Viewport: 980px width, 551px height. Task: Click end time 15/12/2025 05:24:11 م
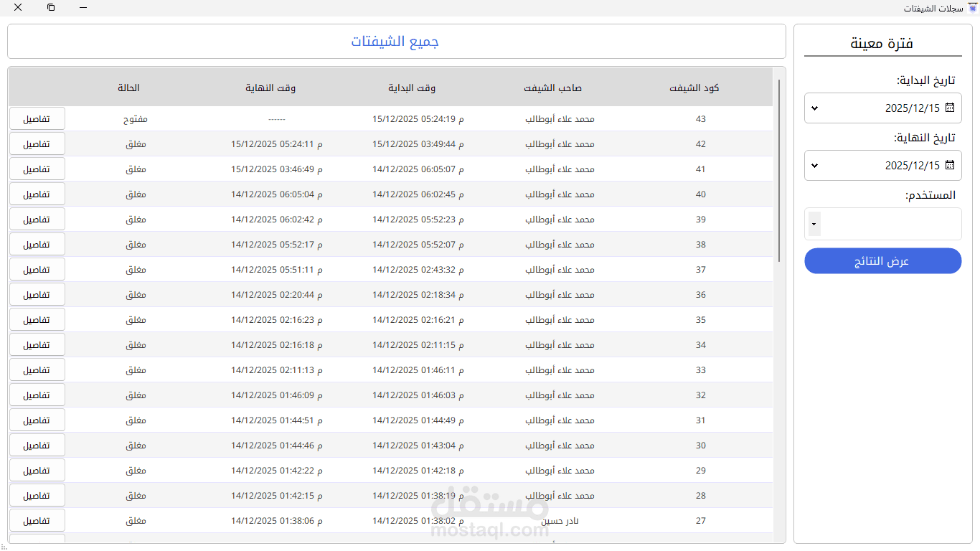click(277, 144)
